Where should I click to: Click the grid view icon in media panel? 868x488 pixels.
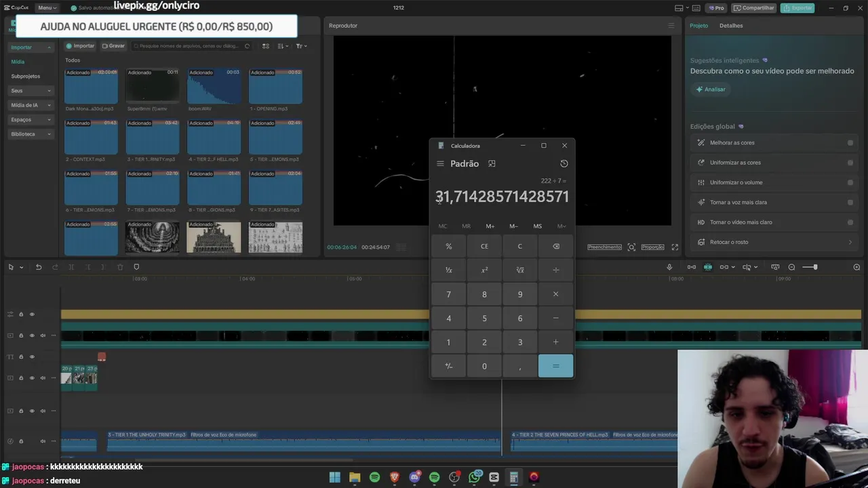pyautogui.click(x=266, y=46)
